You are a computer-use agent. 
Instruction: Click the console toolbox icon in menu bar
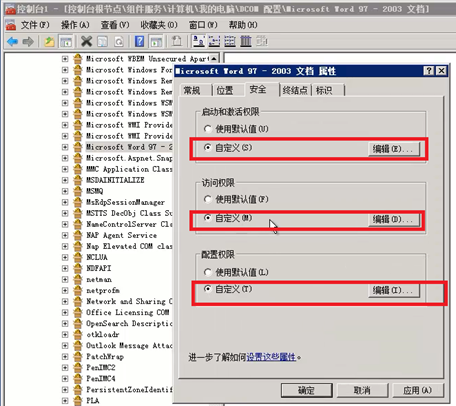click(11, 25)
